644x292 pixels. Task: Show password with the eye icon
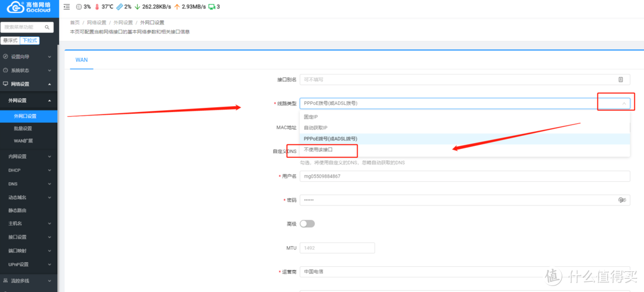(621, 200)
